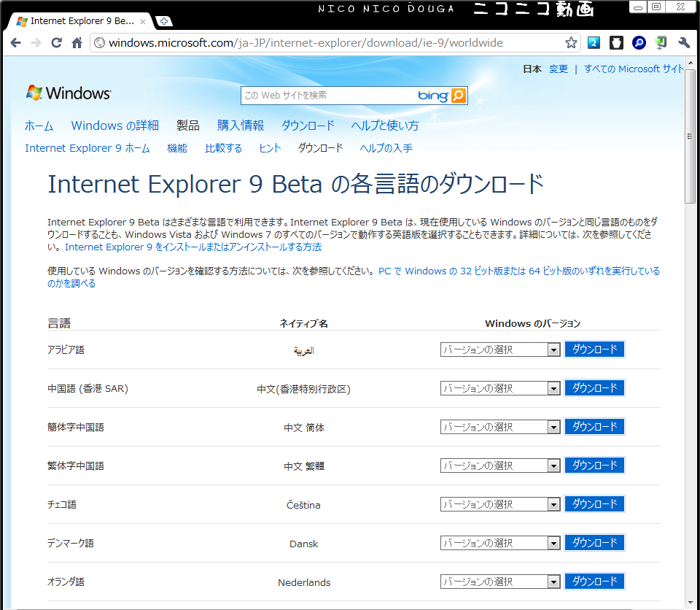Screen dimensions: 700x610
Task: Click the 'Čeština' native name text
Action: (x=303, y=505)
